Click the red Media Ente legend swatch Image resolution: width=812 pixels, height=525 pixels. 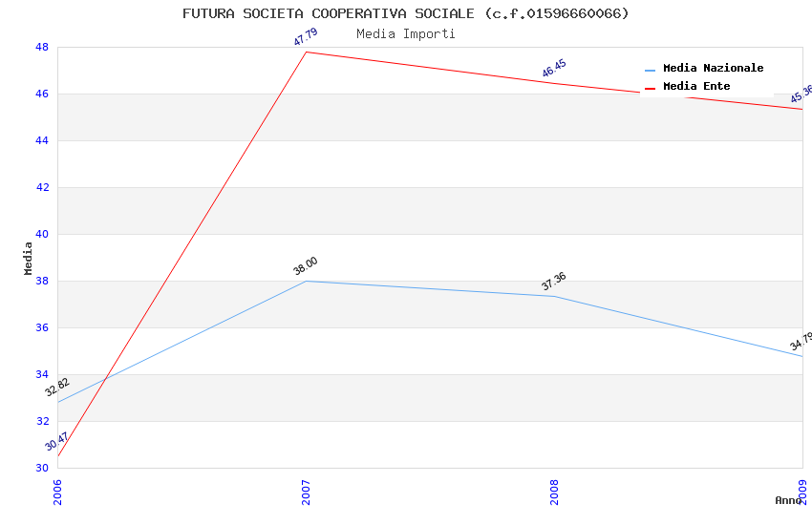pyautogui.click(x=651, y=88)
